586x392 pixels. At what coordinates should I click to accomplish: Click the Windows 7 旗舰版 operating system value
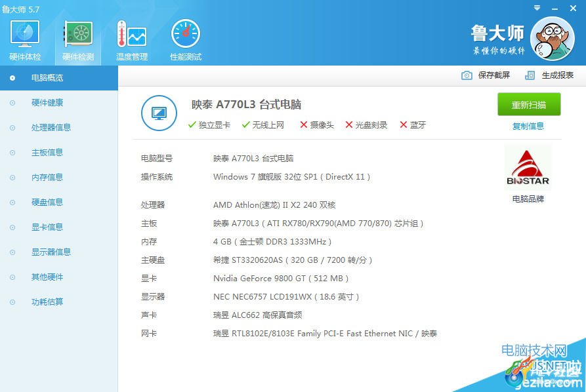(x=291, y=177)
